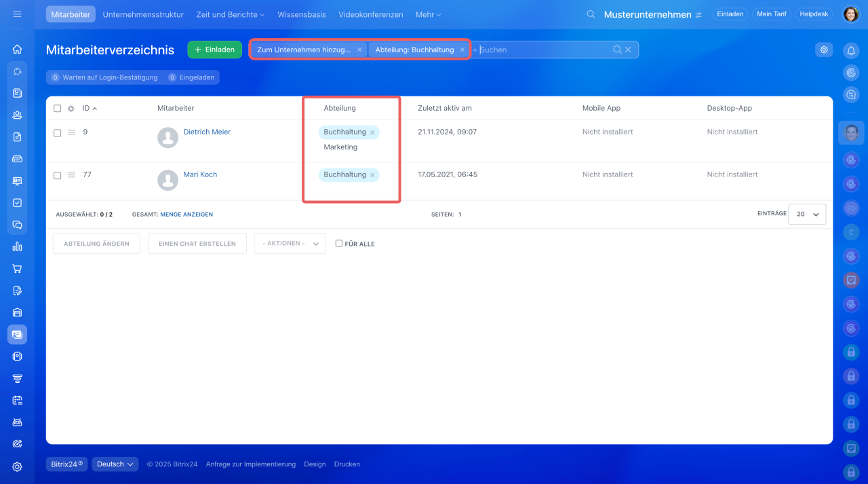Click the SD avatar in right panel
868x484 pixels.
pos(851,208)
